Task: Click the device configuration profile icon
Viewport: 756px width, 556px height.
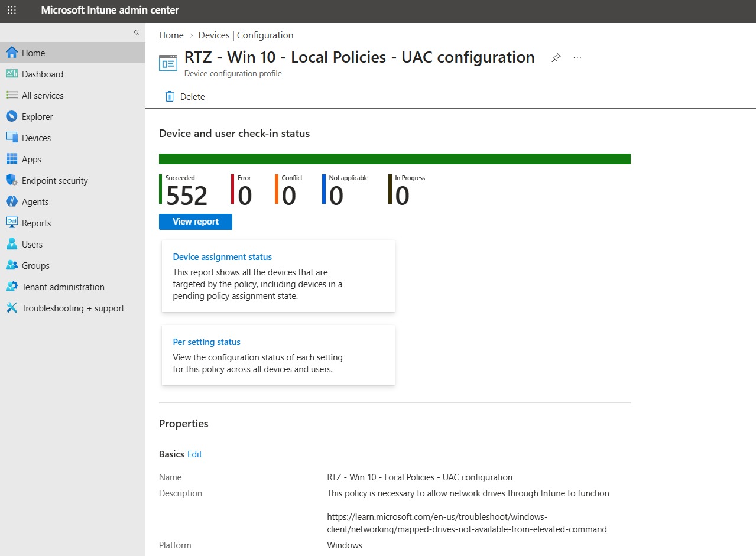Action: coord(168,63)
